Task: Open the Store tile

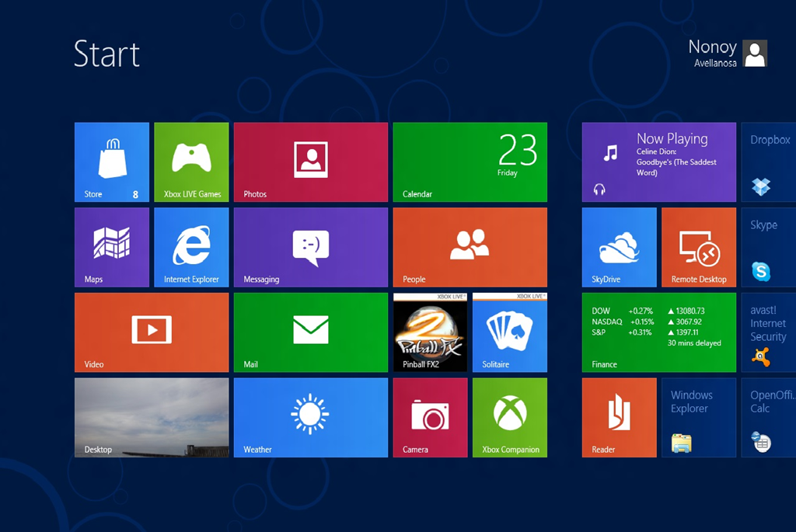Action: pos(111,162)
